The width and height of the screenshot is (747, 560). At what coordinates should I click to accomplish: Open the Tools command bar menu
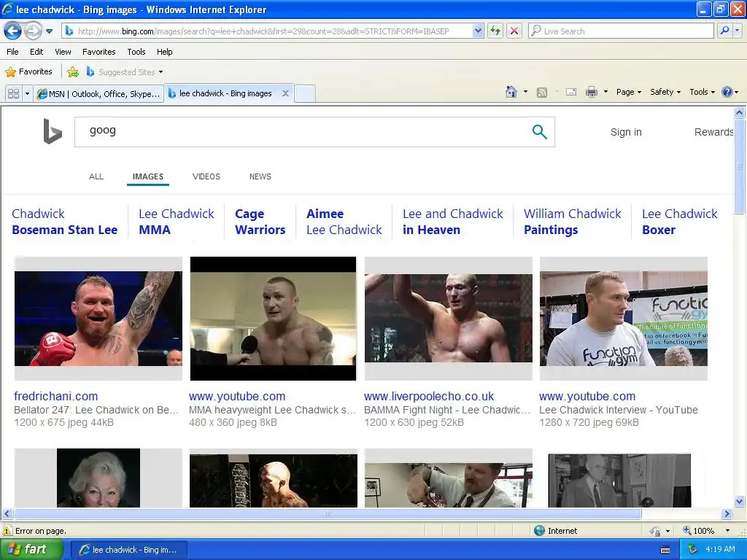click(x=702, y=92)
